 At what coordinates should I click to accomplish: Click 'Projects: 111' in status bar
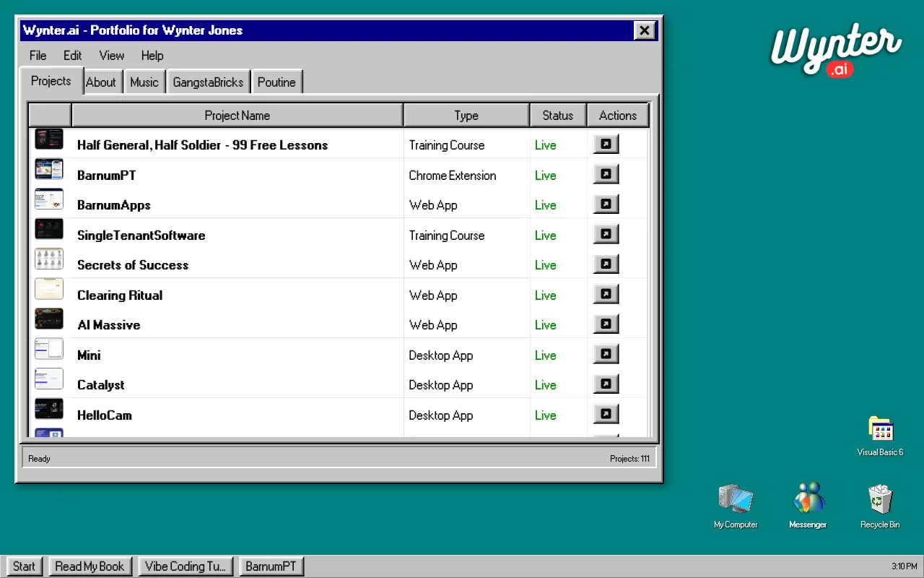click(x=629, y=459)
